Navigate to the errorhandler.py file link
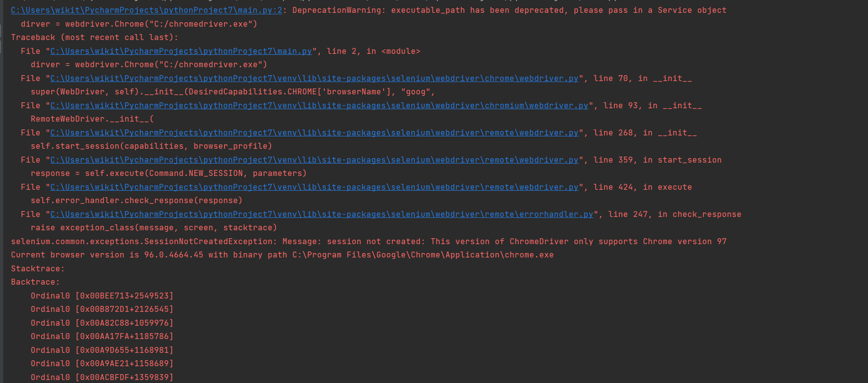The image size is (868, 383). click(321, 214)
